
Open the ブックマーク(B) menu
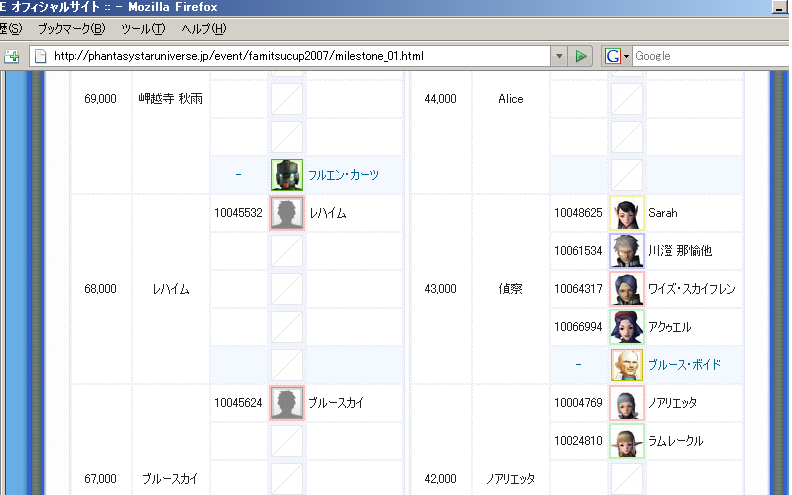pyautogui.click(x=71, y=28)
